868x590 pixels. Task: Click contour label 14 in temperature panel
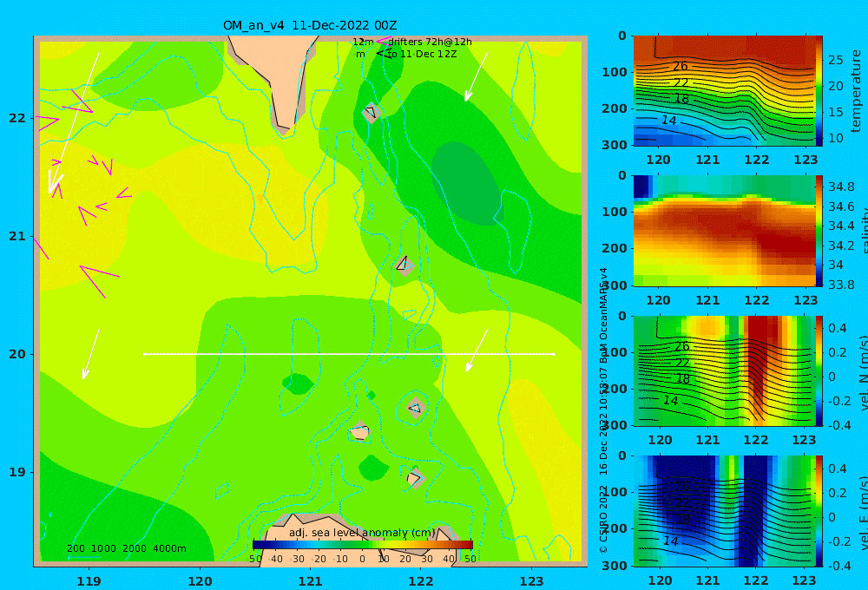pyautogui.click(x=668, y=120)
